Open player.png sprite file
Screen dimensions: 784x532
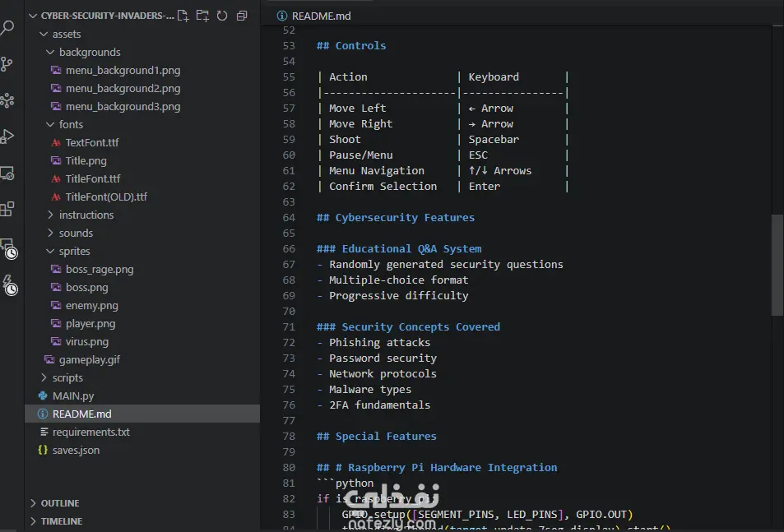pyautogui.click(x=90, y=323)
